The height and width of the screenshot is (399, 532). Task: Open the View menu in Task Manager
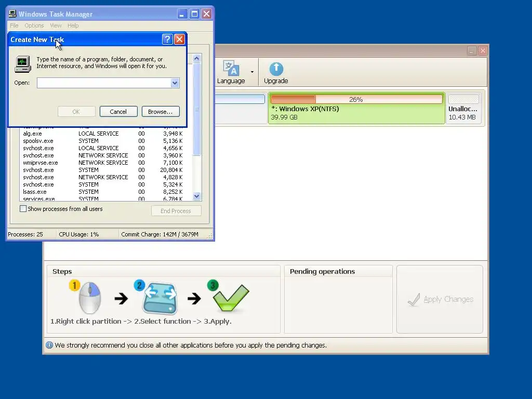[56, 25]
